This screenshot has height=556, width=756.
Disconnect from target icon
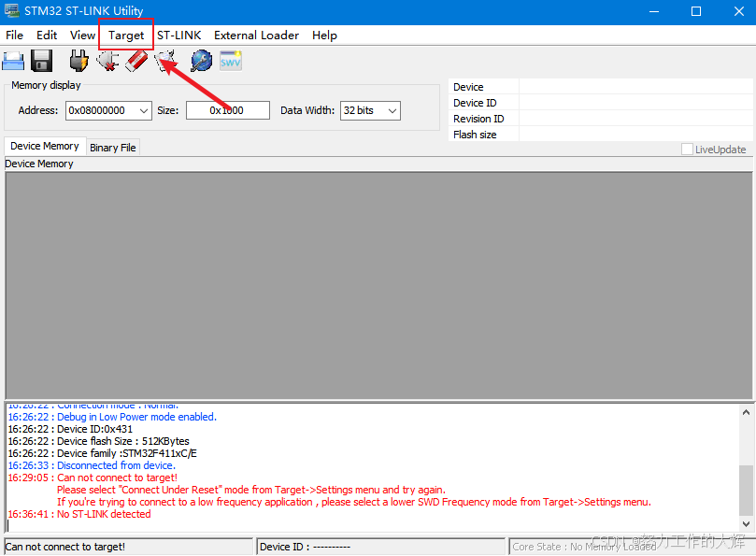click(107, 61)
